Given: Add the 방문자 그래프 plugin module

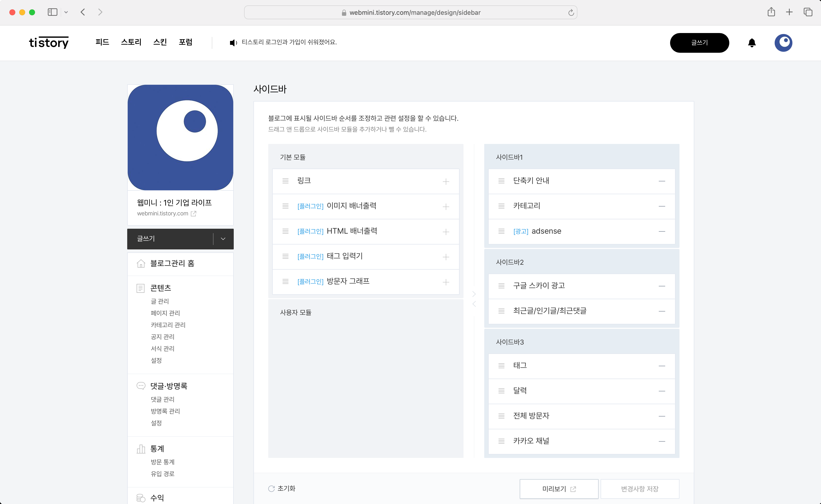Looking at the screenshot, I should pyautogui.click(x=446, y=282).
